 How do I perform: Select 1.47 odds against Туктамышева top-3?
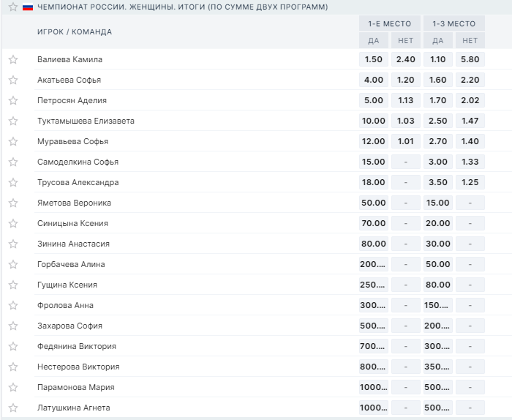(470, 121)
